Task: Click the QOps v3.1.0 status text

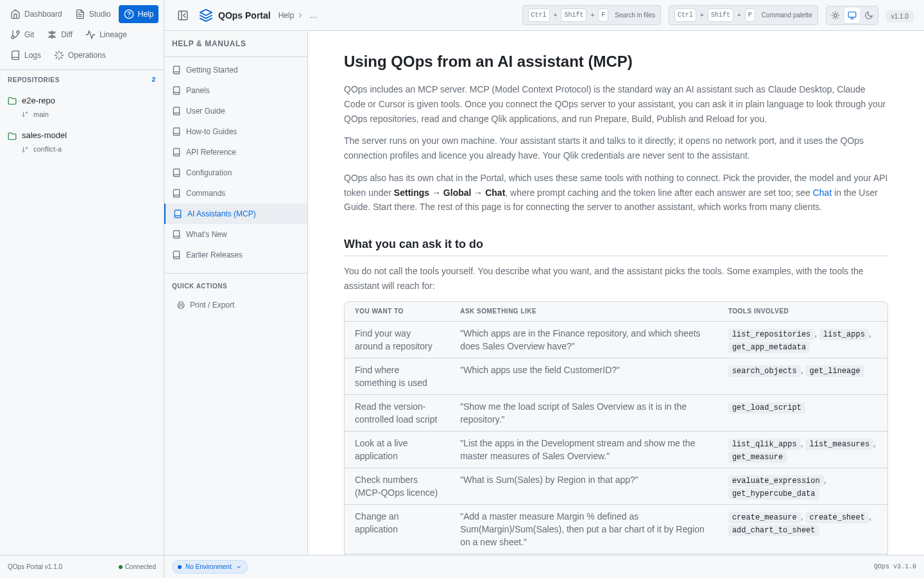Action: [895, 566]
